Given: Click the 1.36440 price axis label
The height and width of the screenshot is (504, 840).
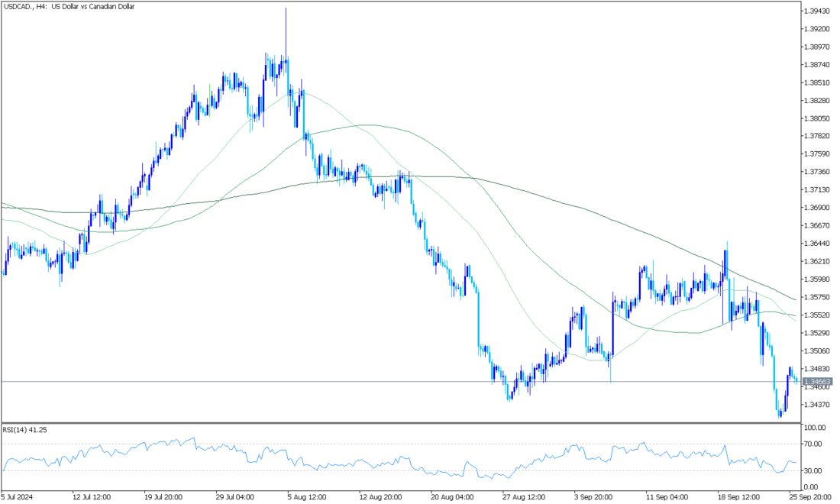Looking at the screenshot, I should [817, 244].
